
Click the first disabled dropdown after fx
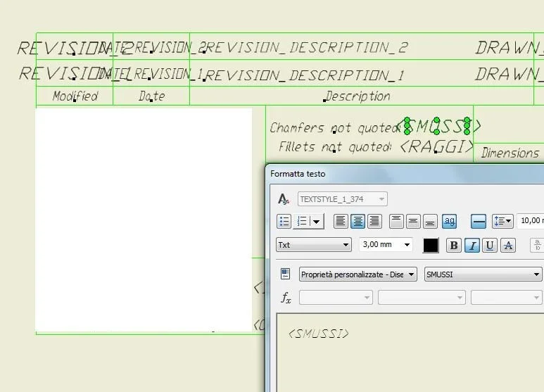click(x=336, y=298)
